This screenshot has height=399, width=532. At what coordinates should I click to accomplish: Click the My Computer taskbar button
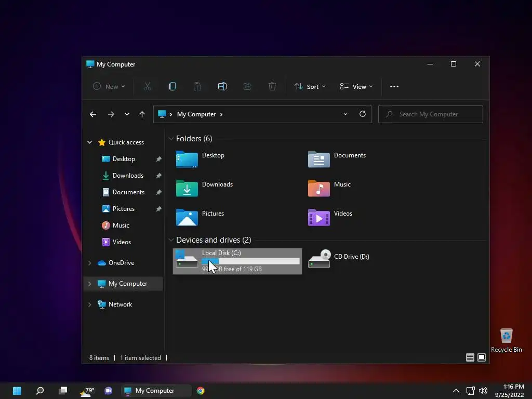click(156, 391)
